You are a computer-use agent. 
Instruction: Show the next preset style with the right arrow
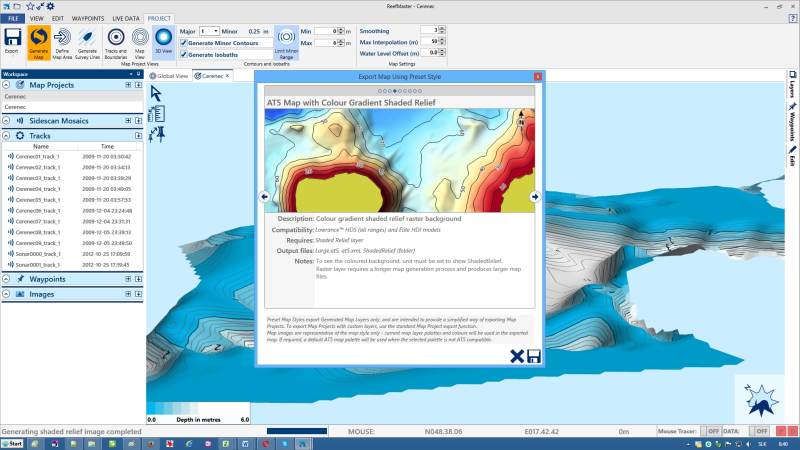click(535, 197)
